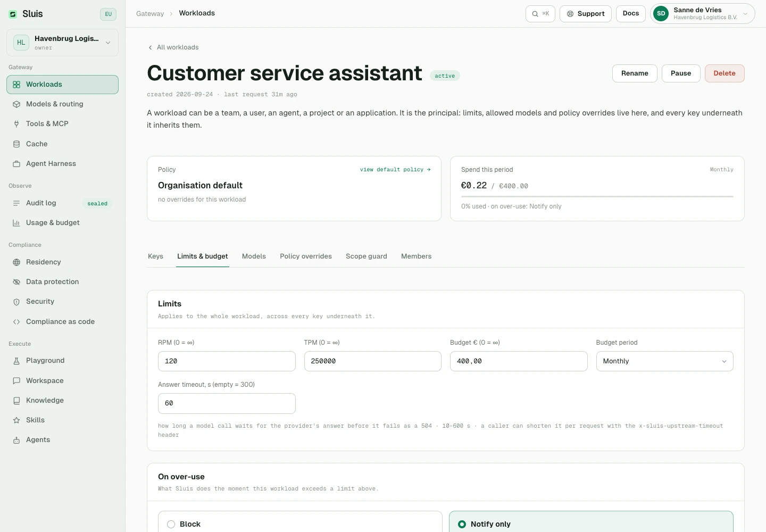Open the Support button

[586, 14]
